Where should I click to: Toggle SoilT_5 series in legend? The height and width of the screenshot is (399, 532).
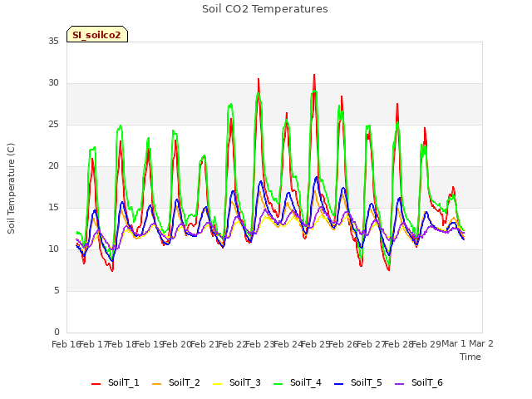point(358,382)
